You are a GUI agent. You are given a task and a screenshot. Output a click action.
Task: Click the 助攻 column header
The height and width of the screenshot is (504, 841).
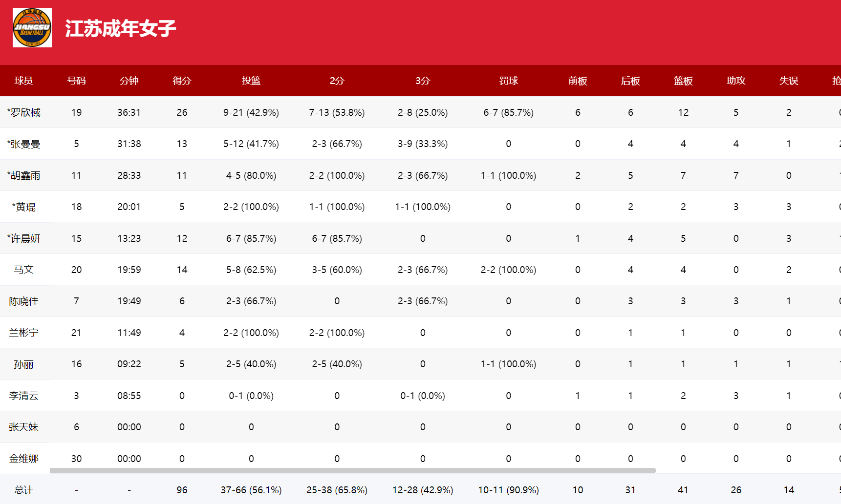pos(736,81)
